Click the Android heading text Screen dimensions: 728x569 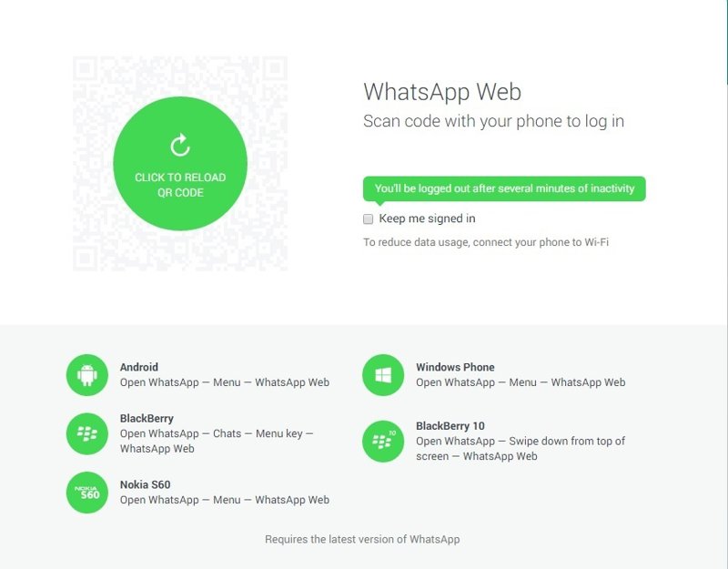(x=139, y=367)
